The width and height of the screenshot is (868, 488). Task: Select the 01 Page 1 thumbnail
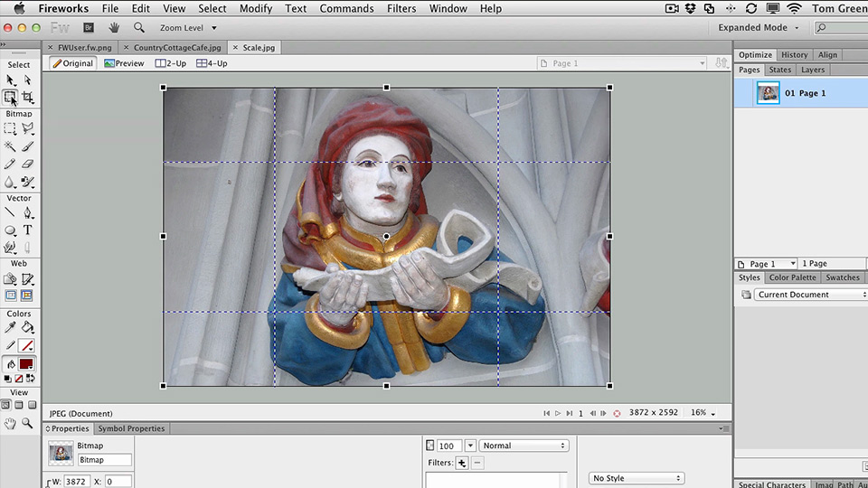point(768,93)
